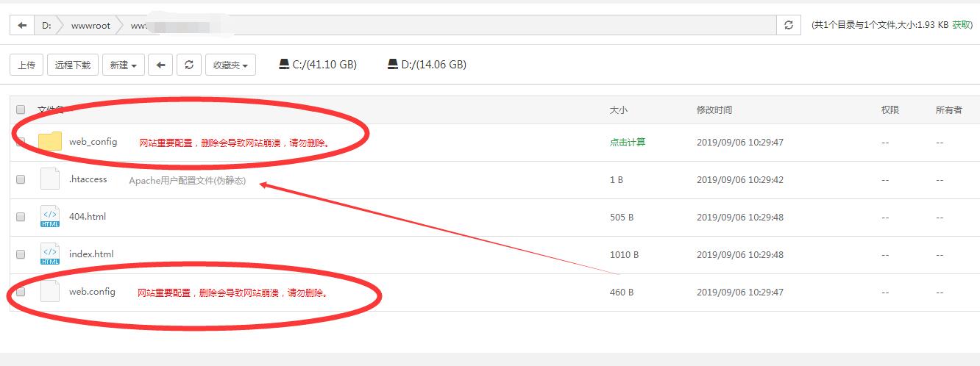Viewport: 980px width, 366px height.
Task: Click 点击计算 link for web_config size
Action: [627, 142]
